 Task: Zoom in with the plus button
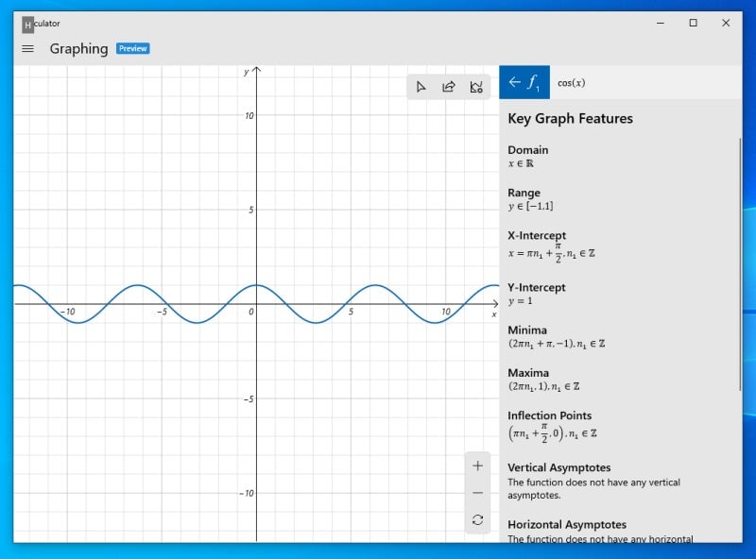click(x=477, y=466)
